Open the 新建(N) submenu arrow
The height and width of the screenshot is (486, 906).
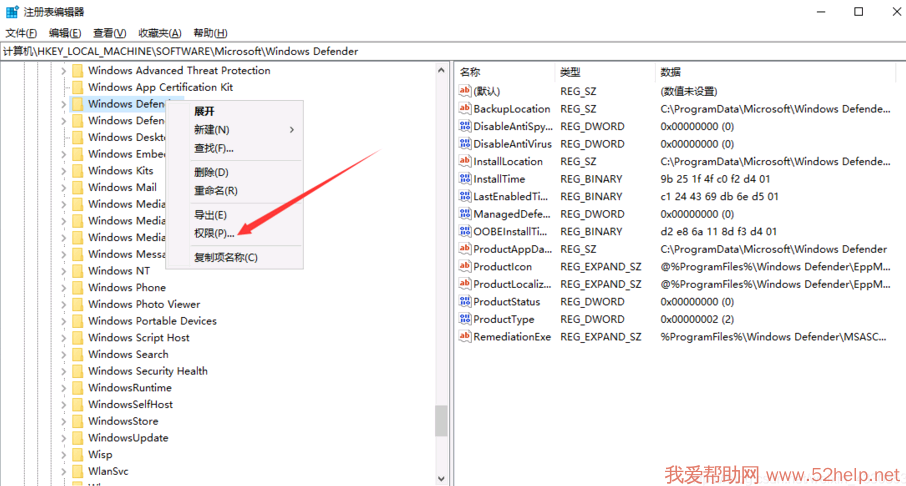[292, 130]
